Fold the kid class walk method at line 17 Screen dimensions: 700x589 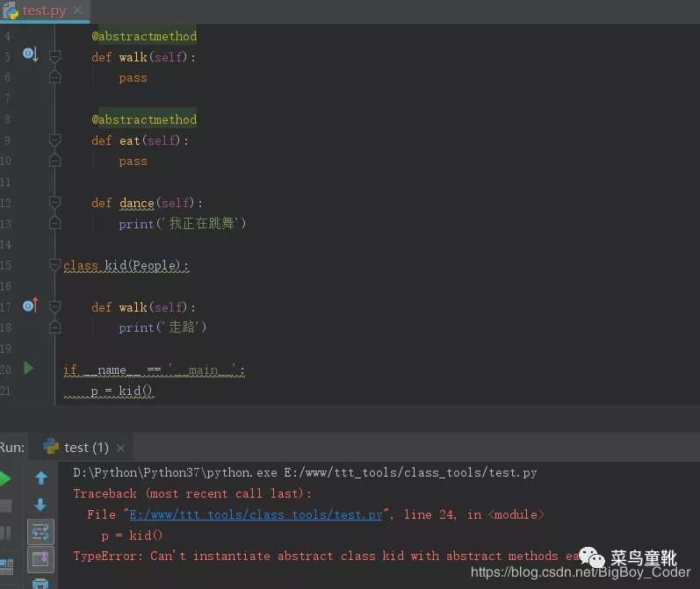click(x=55, y=306)
